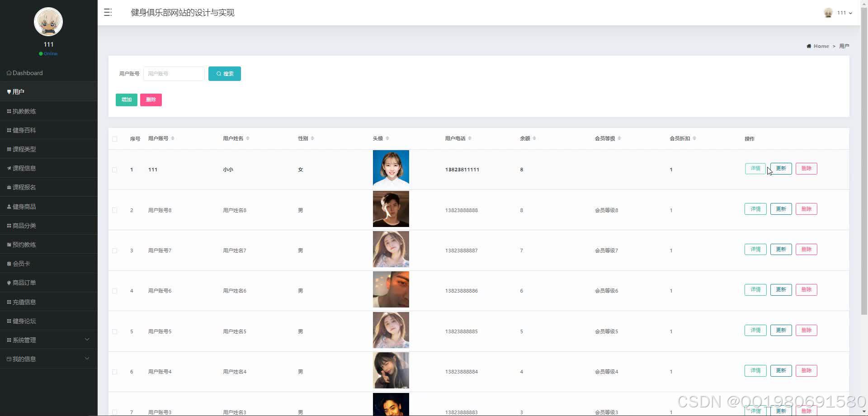The image size is (868, 416).
Task: Click the Home icon in the breadcrumb
Action: coord(809,46)
